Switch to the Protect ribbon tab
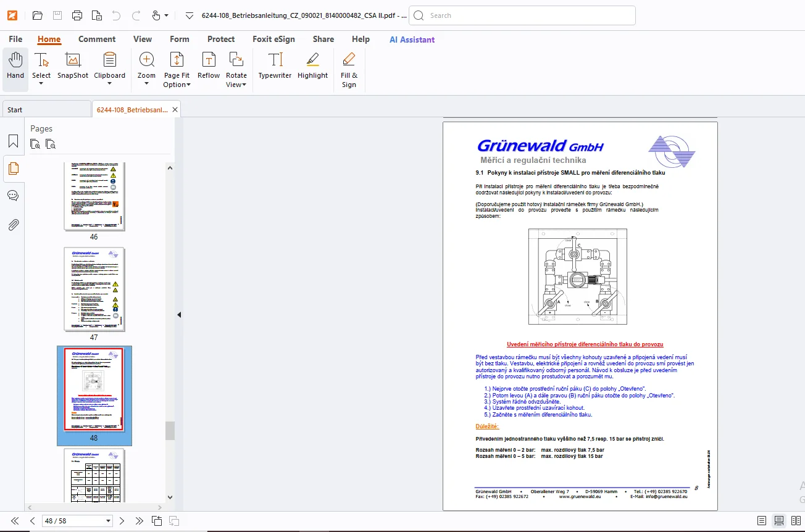The image size is (805, 532). click(221, 39)
